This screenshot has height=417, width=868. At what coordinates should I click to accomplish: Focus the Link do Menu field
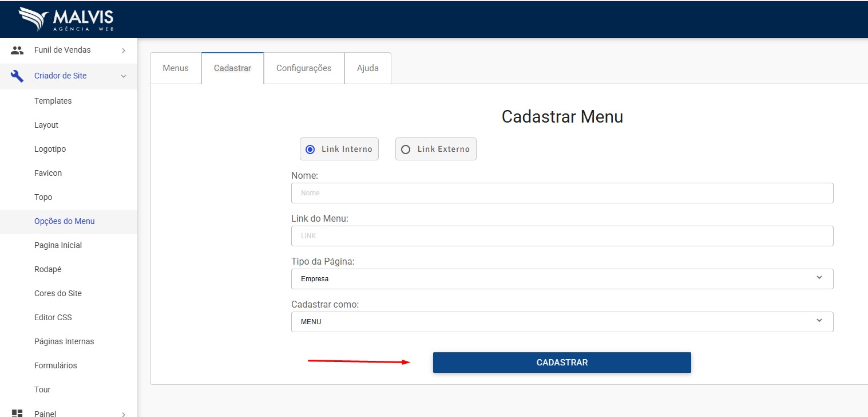[x=562, y=236]
